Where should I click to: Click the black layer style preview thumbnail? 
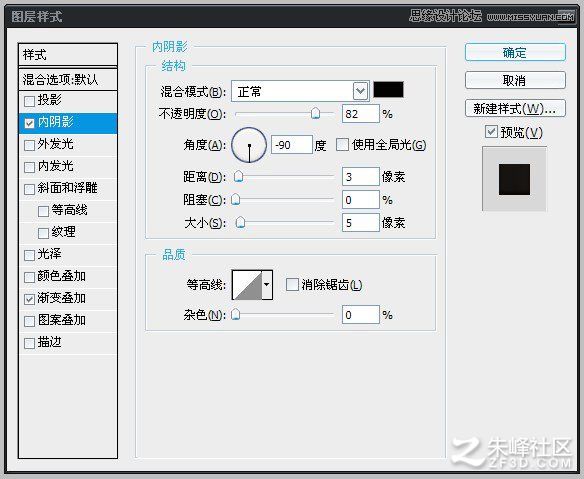[514, 179]
